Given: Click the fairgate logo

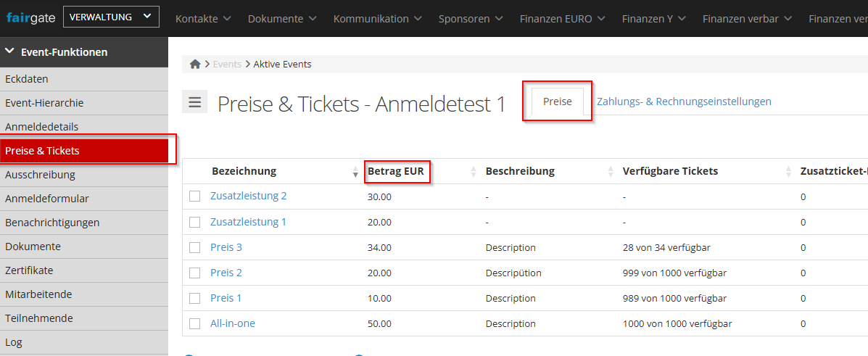Looking at the screenshot, I should pyautogui.click(x=30, y=17).
